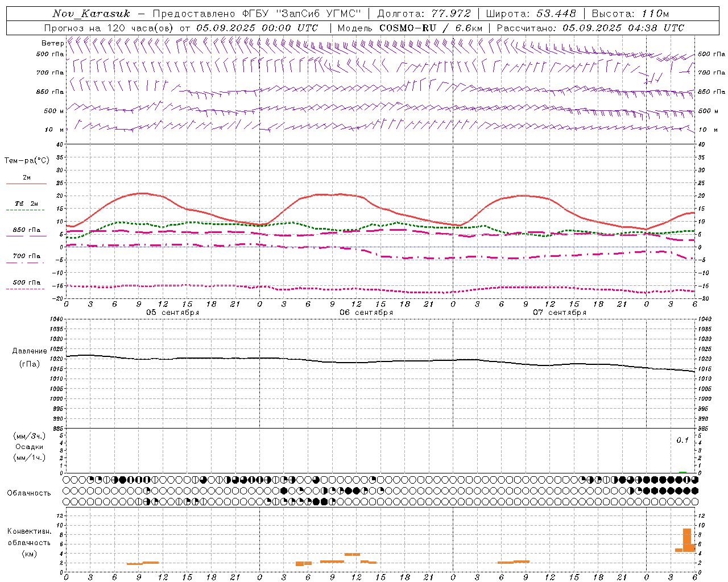Select the 'Широта: 53.448' latitude value
This screenshot has width=728, height=582.
531,14
